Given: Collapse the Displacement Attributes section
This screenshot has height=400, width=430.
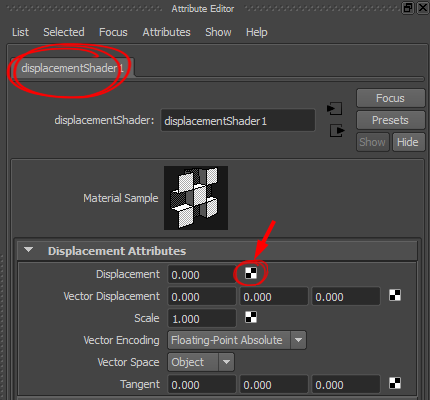Looking at the screenshot, I should 29,250.
